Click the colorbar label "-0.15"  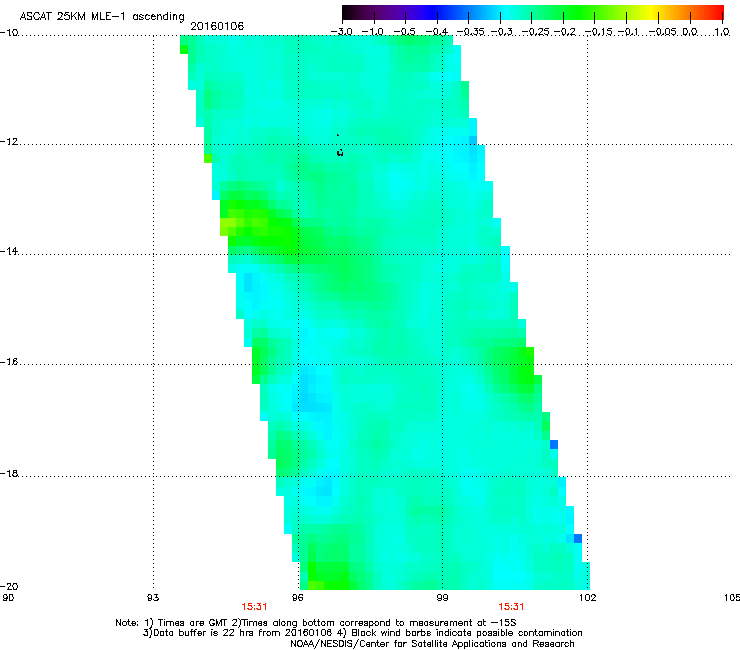[x=598, y=32]
